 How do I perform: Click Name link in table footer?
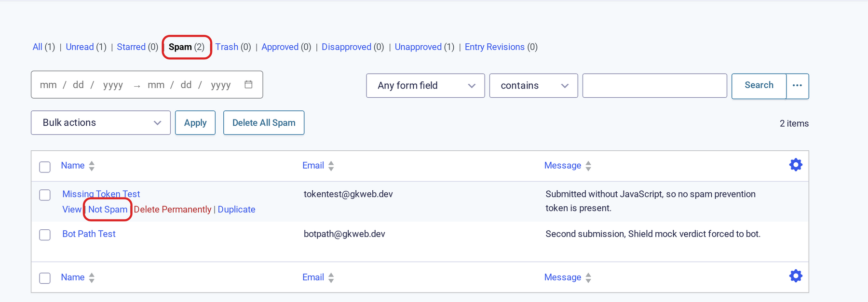(73, 277)
